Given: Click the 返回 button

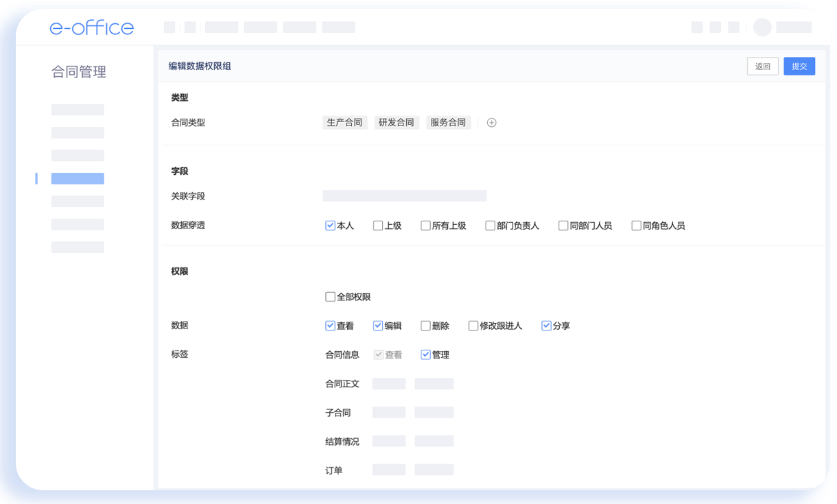Looking at the screenshot, I should point(762,67).
